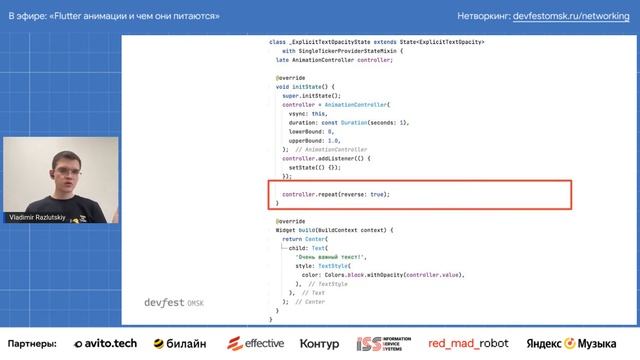Click the 'with SingleTickerProviderStateMixin {' line
640x360 pixels.
tap(342, 51)
